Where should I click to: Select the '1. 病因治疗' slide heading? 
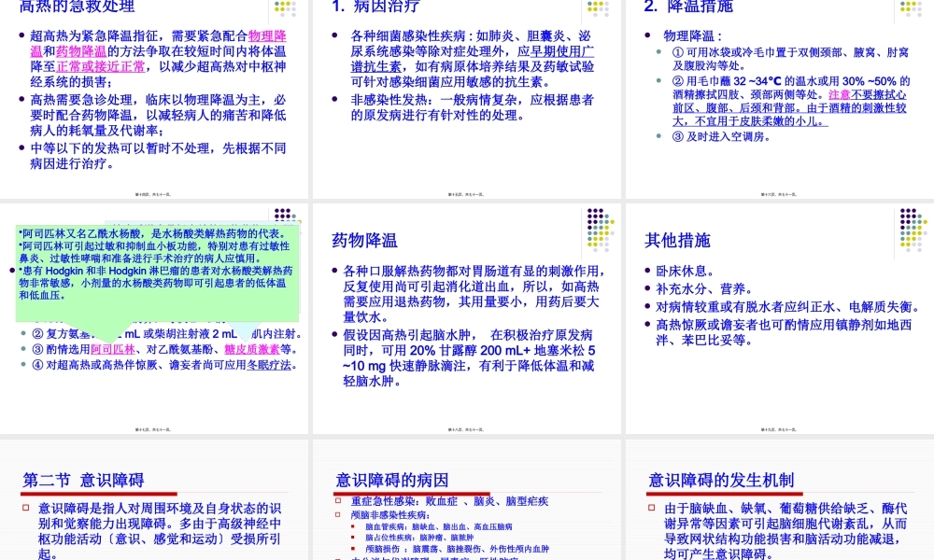[375, 7]
